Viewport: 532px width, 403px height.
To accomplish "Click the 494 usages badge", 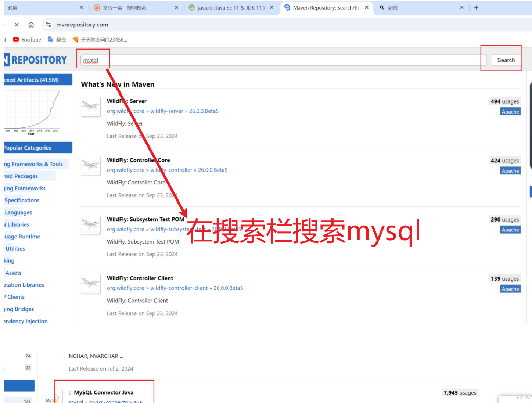I will pyautogui.click(x=505, y=101).
